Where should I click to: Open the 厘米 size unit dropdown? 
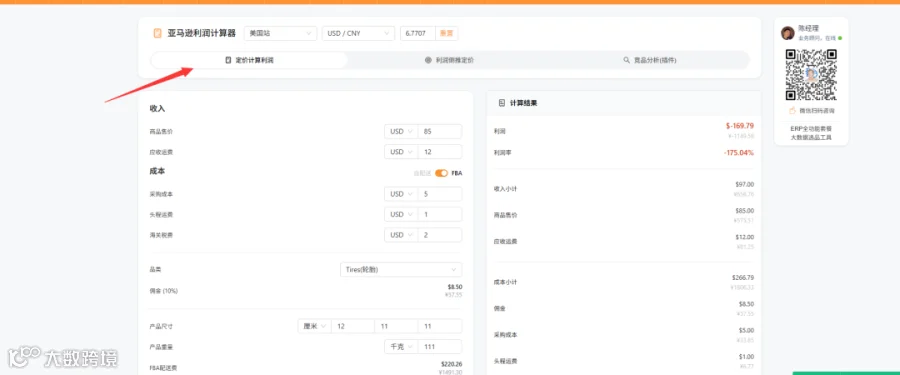pyautogui.click(x=315, y=326)
